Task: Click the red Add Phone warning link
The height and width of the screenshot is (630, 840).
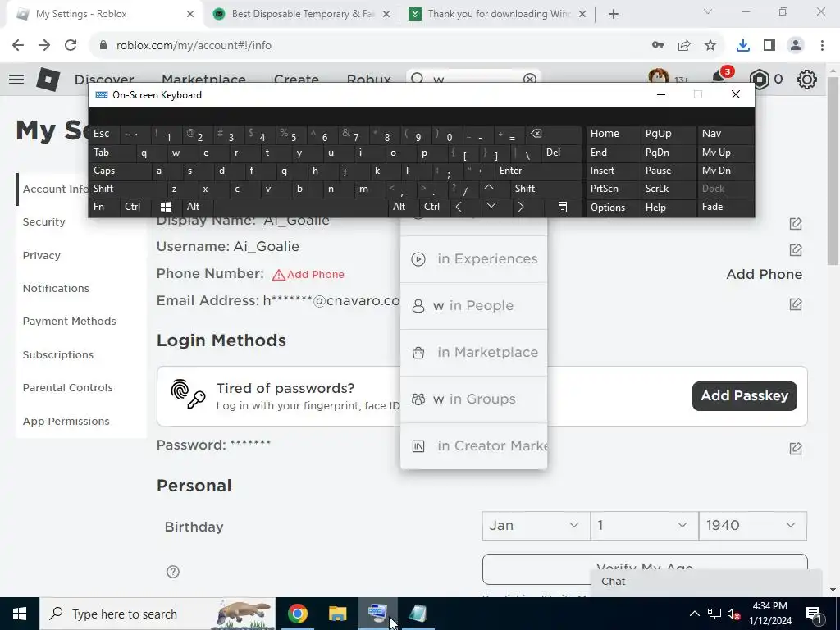Action: click(308, 275)
